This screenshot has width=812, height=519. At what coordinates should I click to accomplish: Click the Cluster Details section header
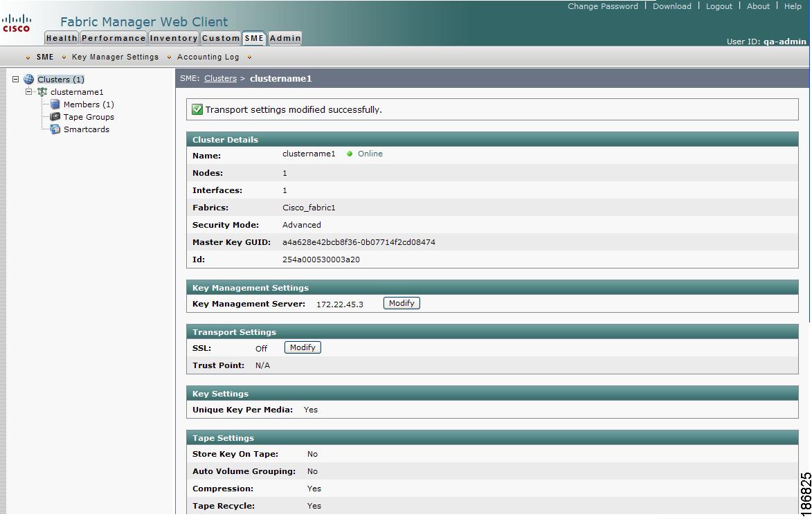[492, 139]
